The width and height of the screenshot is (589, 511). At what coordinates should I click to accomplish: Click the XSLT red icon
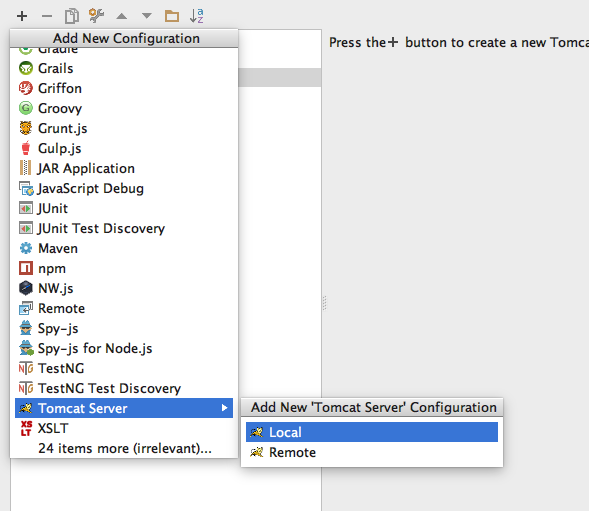click(x=26, y=428)
